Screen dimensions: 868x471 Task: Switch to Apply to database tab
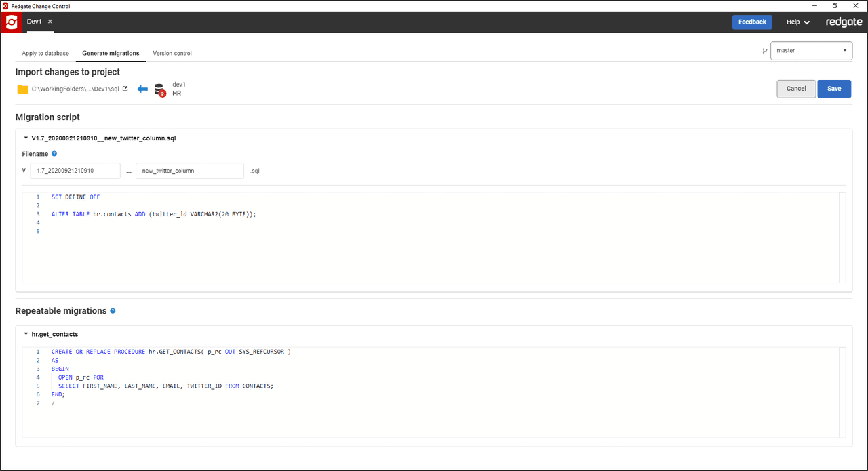45,53
